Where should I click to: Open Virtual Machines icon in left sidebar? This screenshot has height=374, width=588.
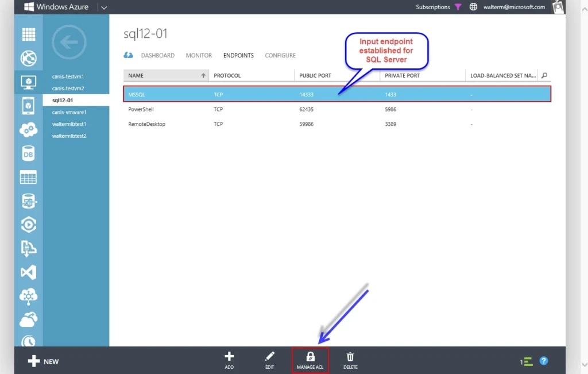click(28, 83)
